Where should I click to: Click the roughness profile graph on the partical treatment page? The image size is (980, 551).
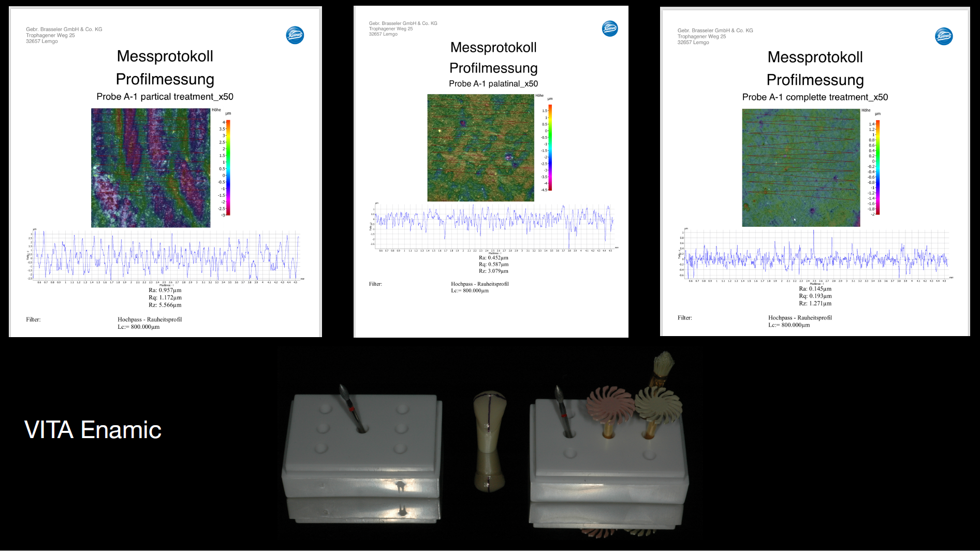165,256
